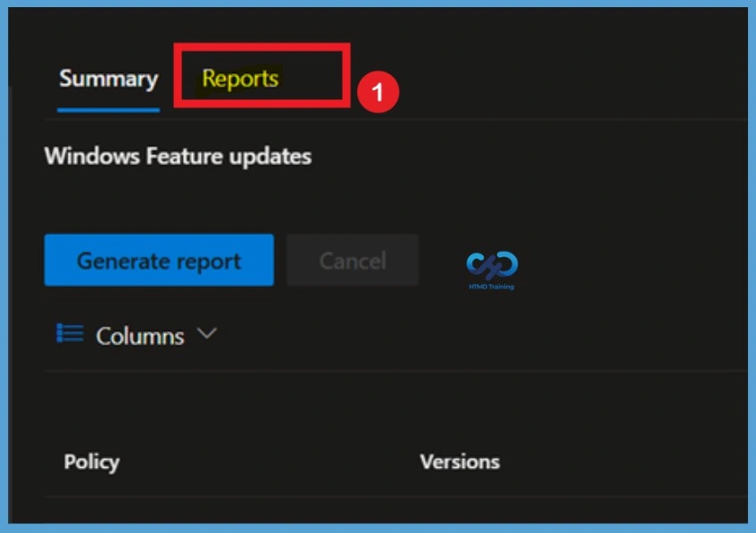Sort by the Policy column header
Screen dimensions: 756x533
coord(92,462)
